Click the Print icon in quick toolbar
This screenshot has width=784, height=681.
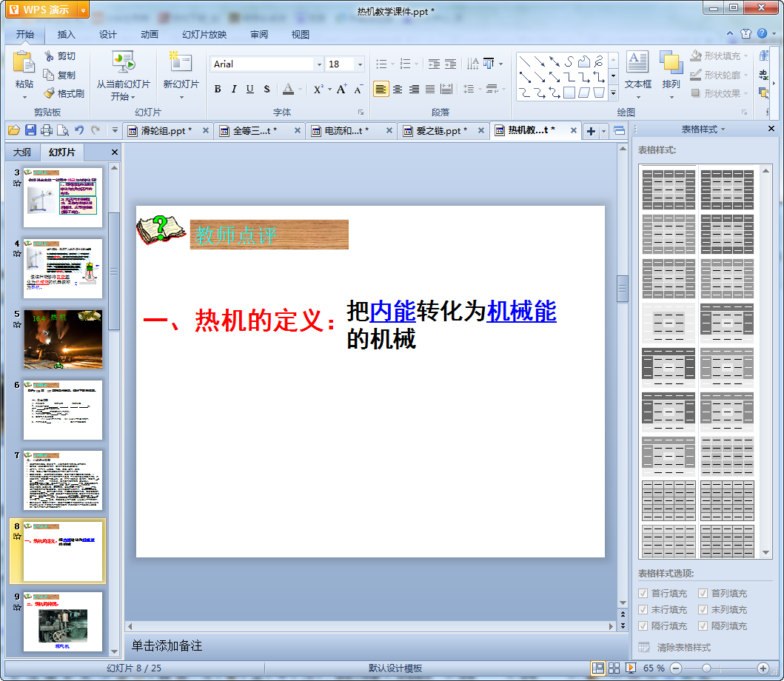pyautogui.click(x=47, y=130)
